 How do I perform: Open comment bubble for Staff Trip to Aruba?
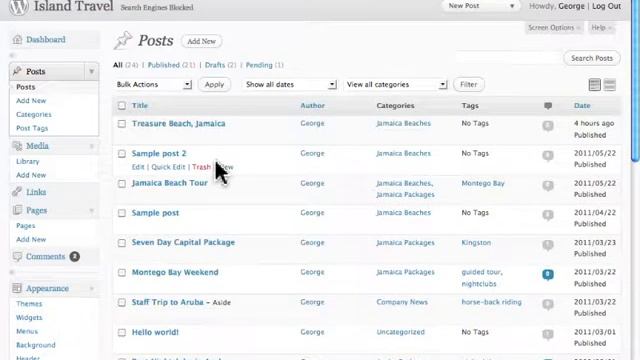(x=548, y=304)
